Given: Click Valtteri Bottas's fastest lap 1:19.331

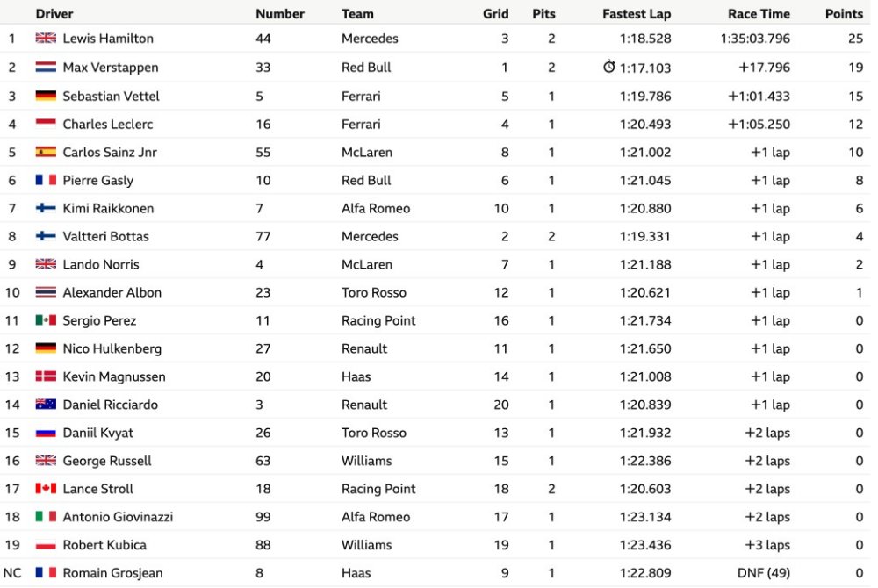Looking at the screenshot, I should [x=645, y=236].
